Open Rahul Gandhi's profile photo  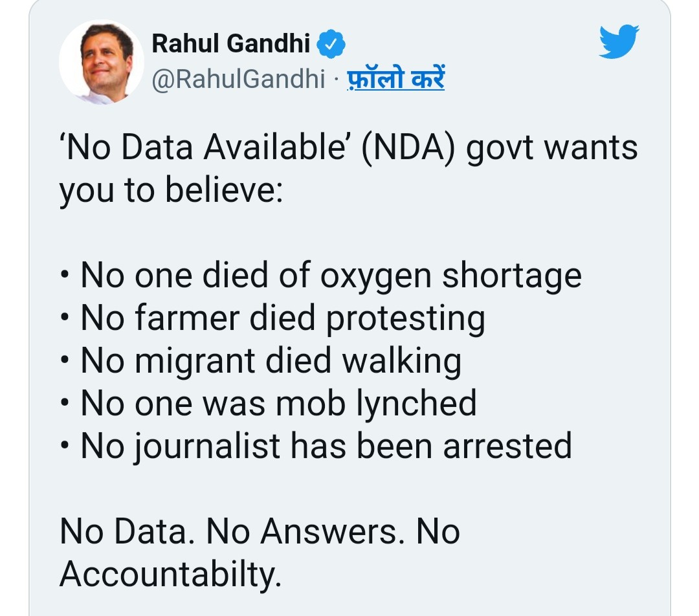click(102, 62)
